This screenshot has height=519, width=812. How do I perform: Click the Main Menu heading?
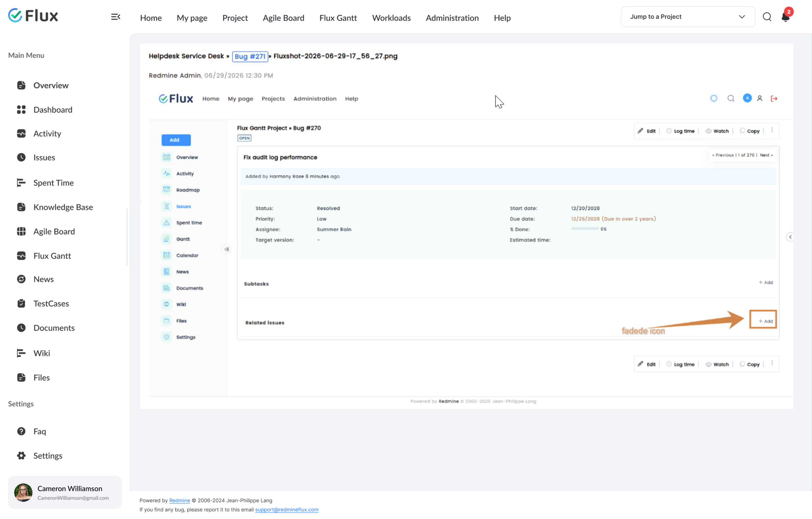click(26, 55)
